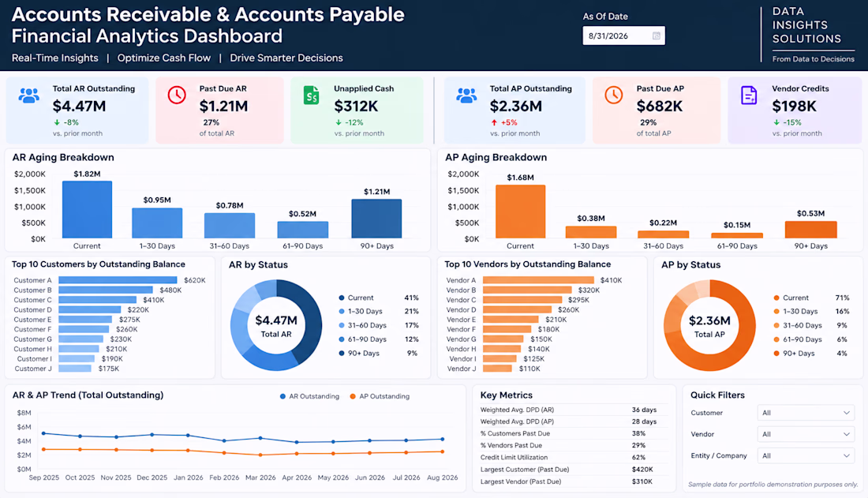
Task: Select the Current bar in AP Aging Breakdown
Action: (520, 212)
